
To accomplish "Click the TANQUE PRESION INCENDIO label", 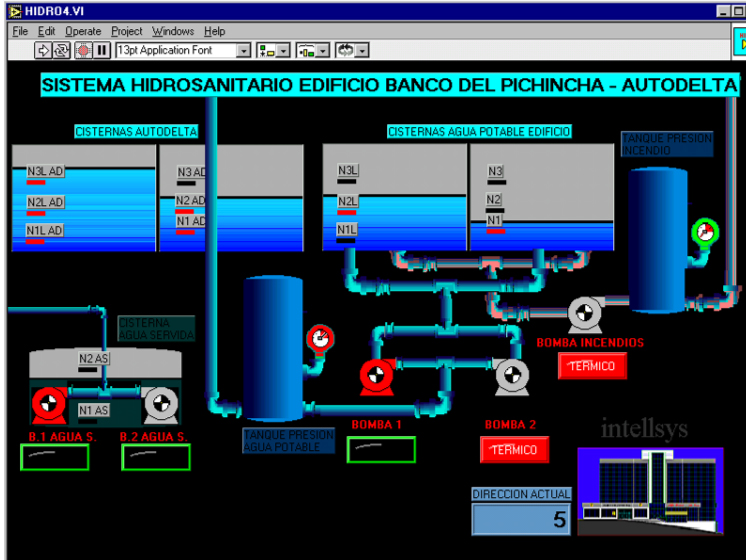I will coord(667,144).
